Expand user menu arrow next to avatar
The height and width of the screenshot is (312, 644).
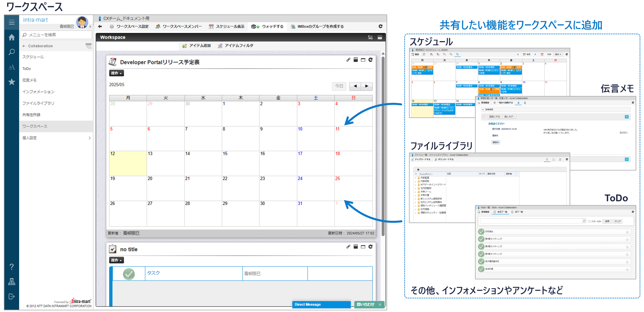[x=90, y=27]
